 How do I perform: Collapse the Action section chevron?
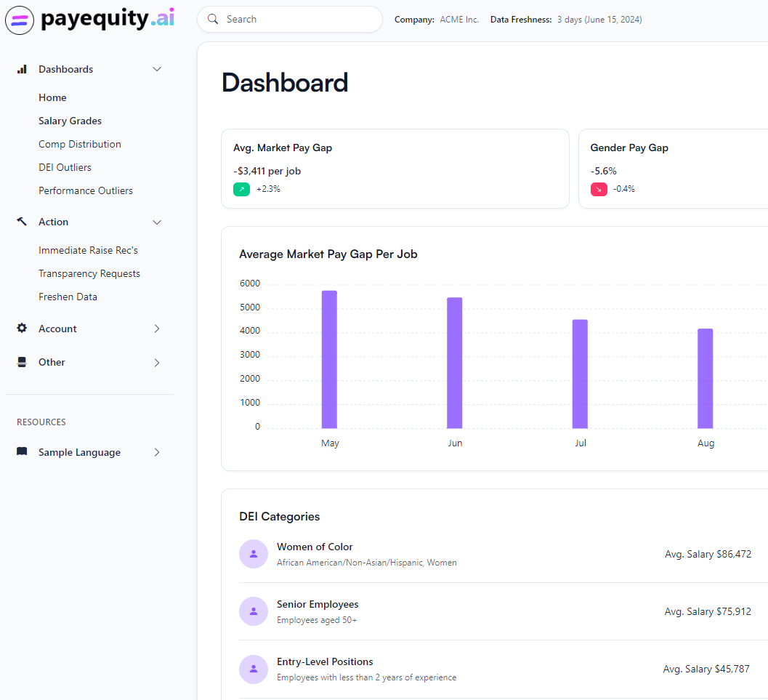(157, 222)
